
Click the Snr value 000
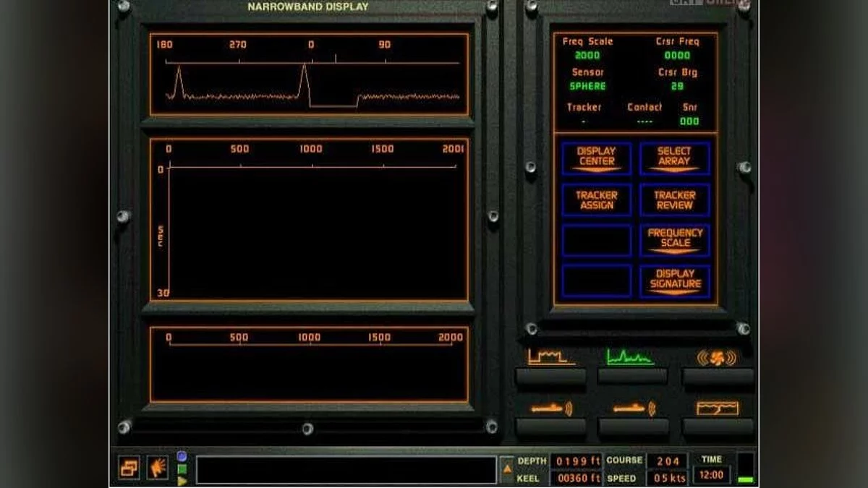(689, 121)
